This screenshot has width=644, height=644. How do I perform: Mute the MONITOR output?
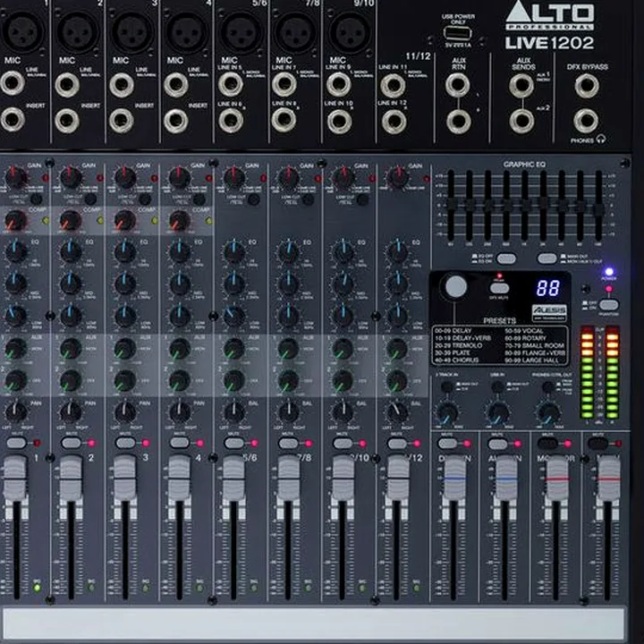tap(548, 443)
